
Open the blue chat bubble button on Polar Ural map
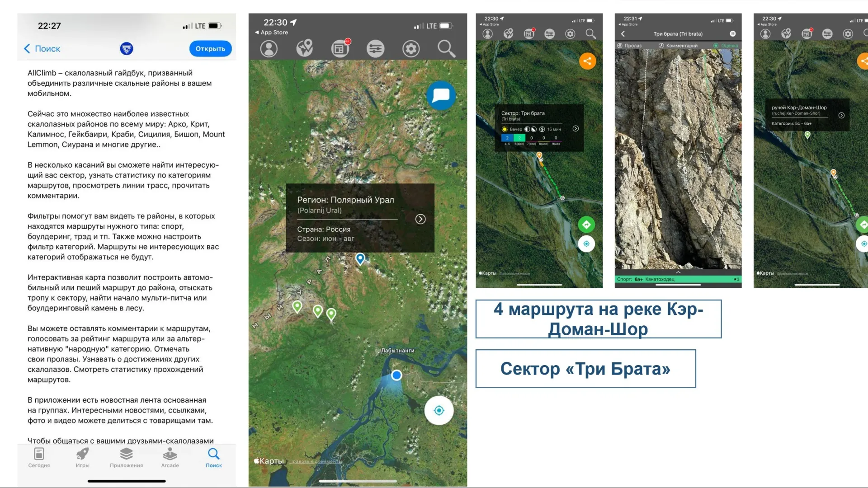pos(441,95)
